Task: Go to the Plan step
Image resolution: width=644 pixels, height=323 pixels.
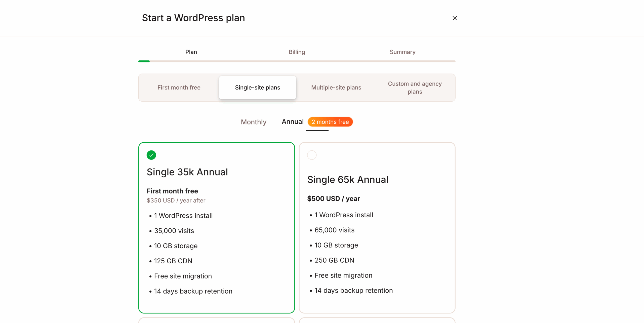Action: click(x=191, y=52)
